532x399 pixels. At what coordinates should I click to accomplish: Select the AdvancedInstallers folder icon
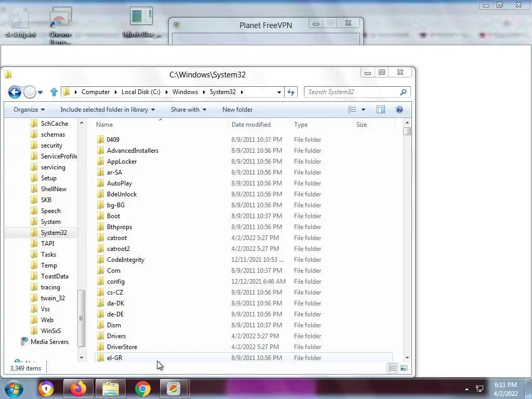[x=100, y=150]
